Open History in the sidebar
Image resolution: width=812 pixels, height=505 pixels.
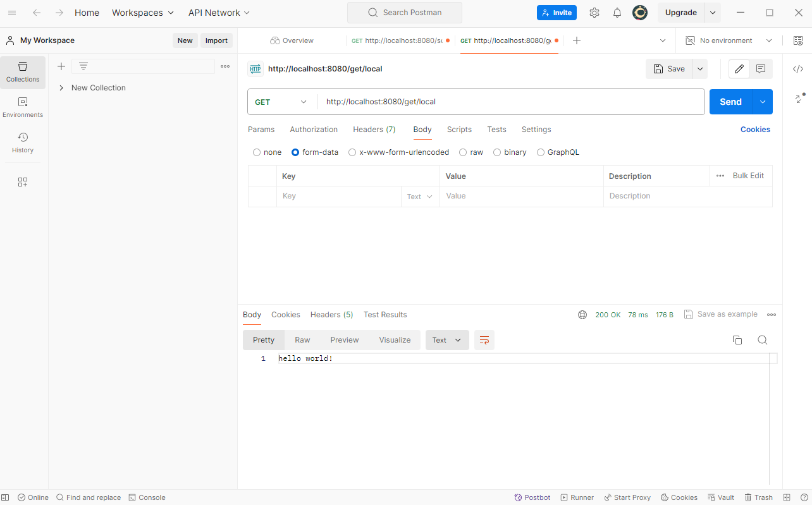coord(23,143)
